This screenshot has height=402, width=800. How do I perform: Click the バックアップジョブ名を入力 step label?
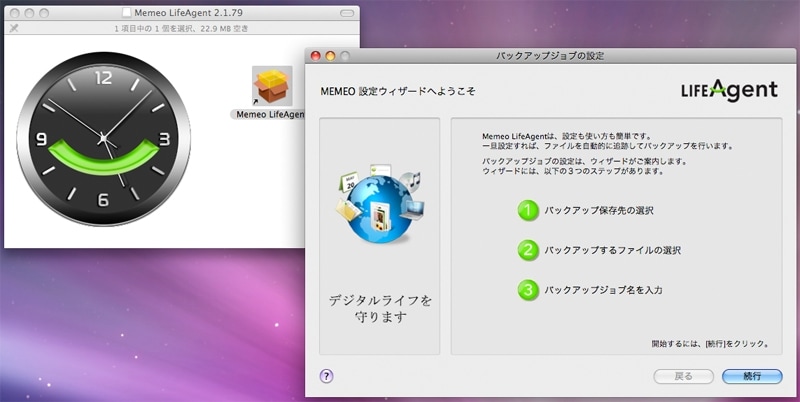point(603,290)
